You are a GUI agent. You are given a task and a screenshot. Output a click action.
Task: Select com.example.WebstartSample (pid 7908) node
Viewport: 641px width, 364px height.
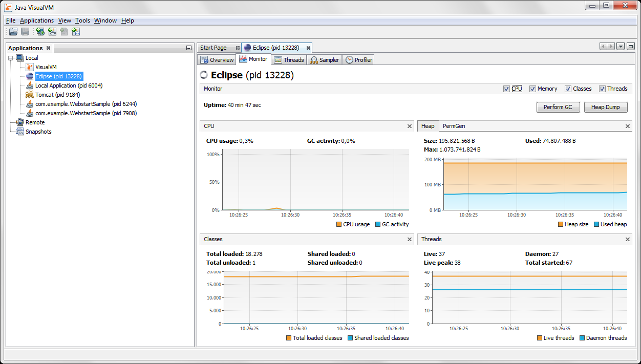pyautogui.click(x=86, y=113)
